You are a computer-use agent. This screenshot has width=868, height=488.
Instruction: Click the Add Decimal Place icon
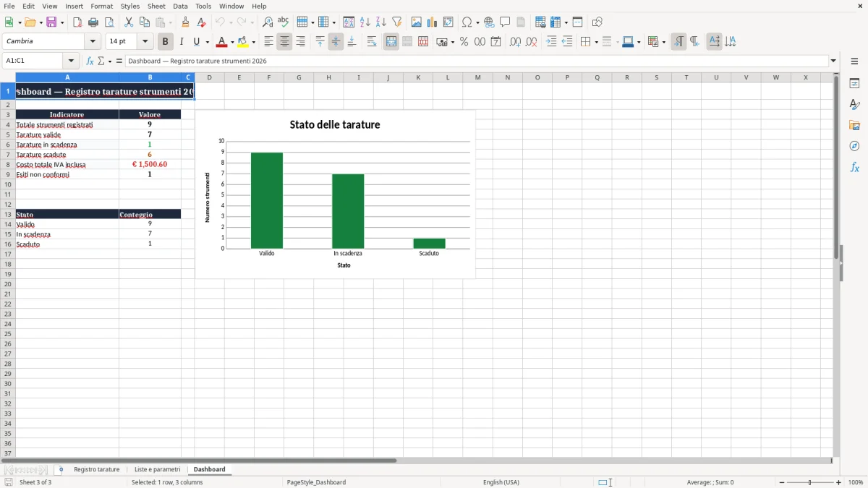[x=515, y=42]
